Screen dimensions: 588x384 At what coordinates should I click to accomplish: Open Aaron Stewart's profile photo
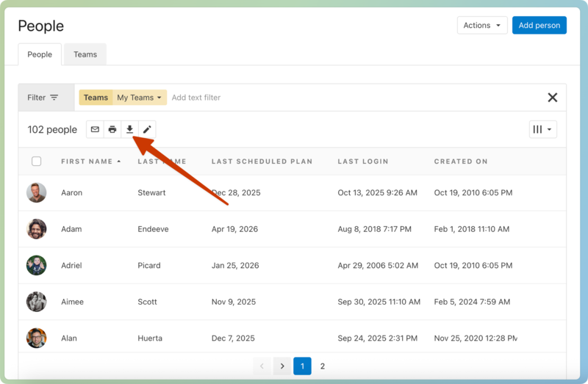point(37,193)
